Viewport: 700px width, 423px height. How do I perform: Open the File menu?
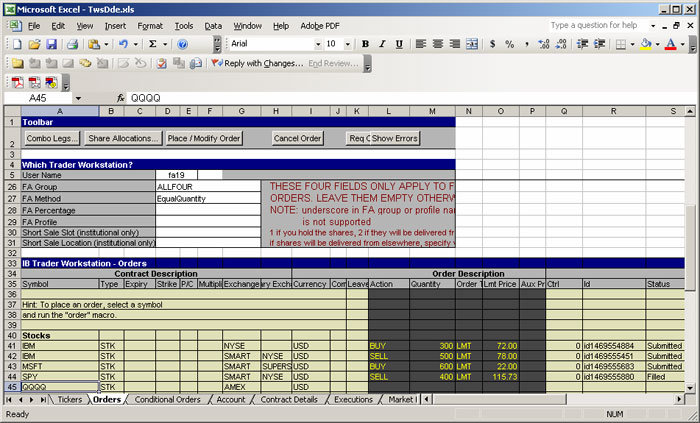point(34,26)
